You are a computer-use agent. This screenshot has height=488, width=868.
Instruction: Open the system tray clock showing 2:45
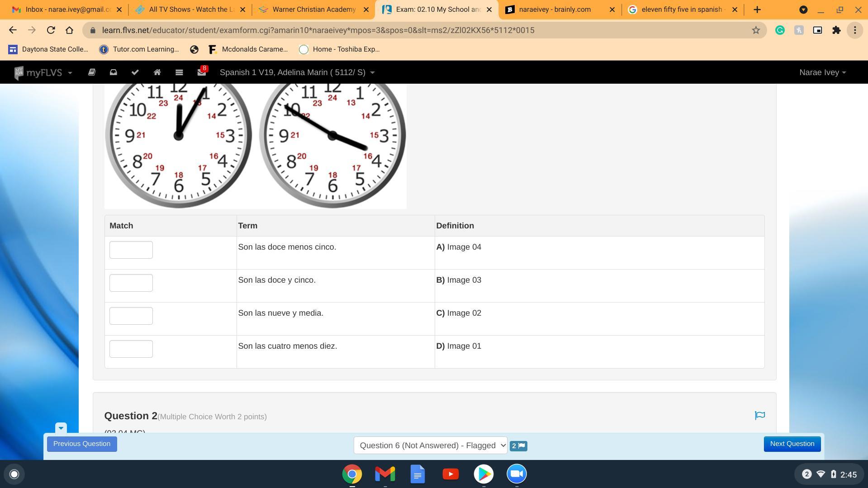pyautogui.click(x=849, y=474)
